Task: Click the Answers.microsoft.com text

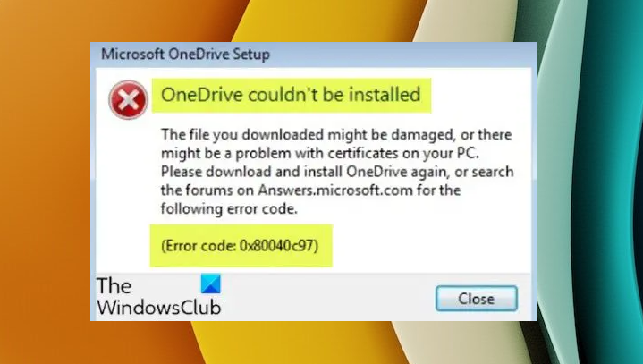Action: [335, 190]
